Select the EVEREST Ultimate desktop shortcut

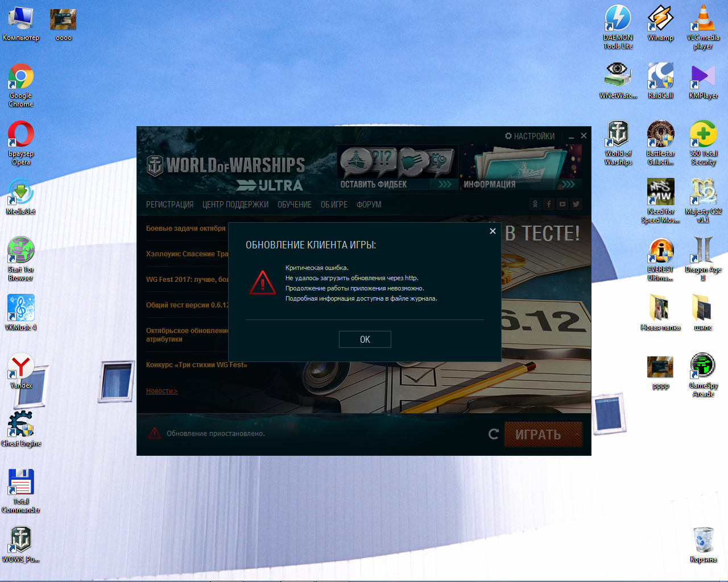point(660,259)
